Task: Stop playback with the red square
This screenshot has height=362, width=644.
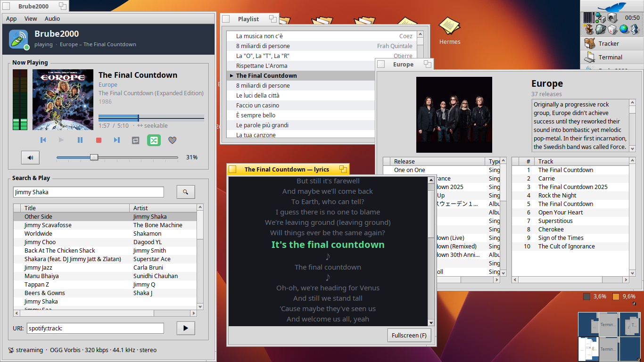Action: (x=99, y=140)
